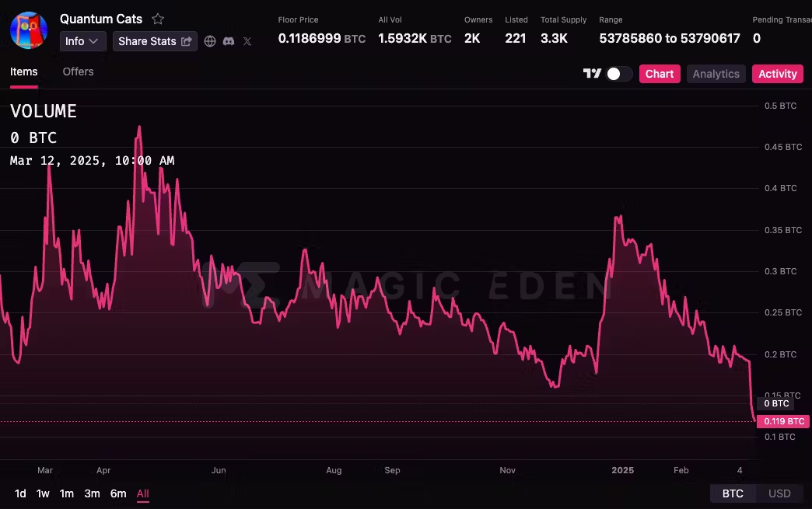Open the X (Twitter) link icon

247,41
